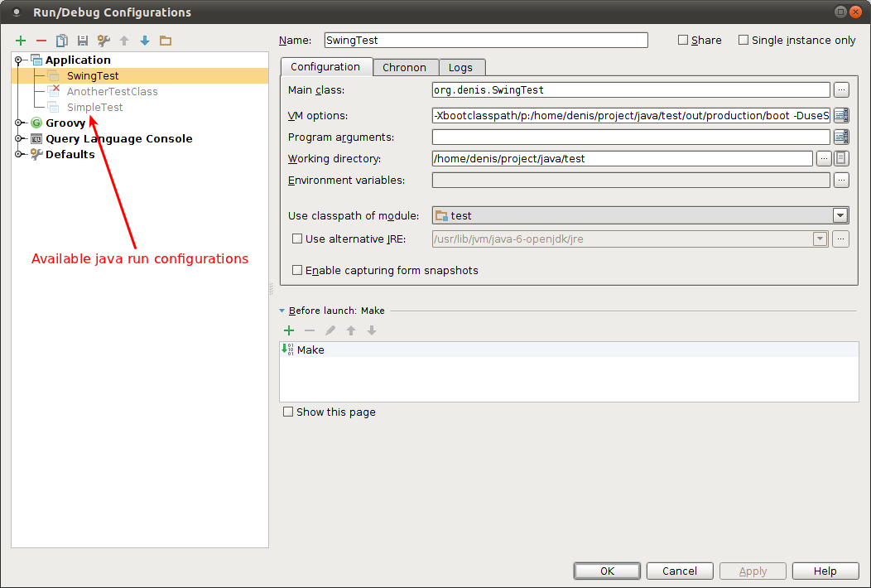The image size is (871, 588).
Task: Copy the SwingTest configuration
Action: click(60, 40)
